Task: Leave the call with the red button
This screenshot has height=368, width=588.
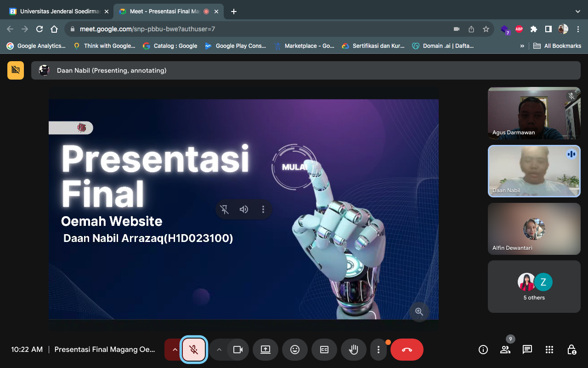Action: pos(407,350)
